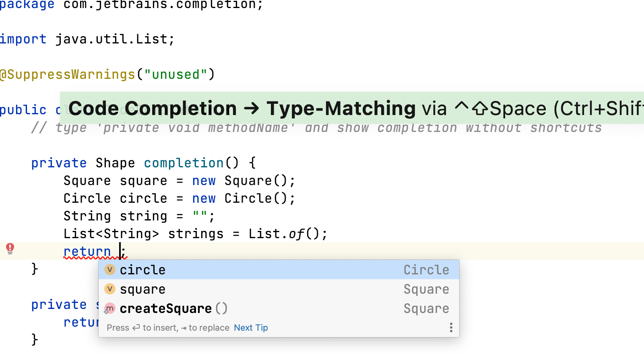Click the java.util.List import
The image size is (644, 354).
(111, 39)
